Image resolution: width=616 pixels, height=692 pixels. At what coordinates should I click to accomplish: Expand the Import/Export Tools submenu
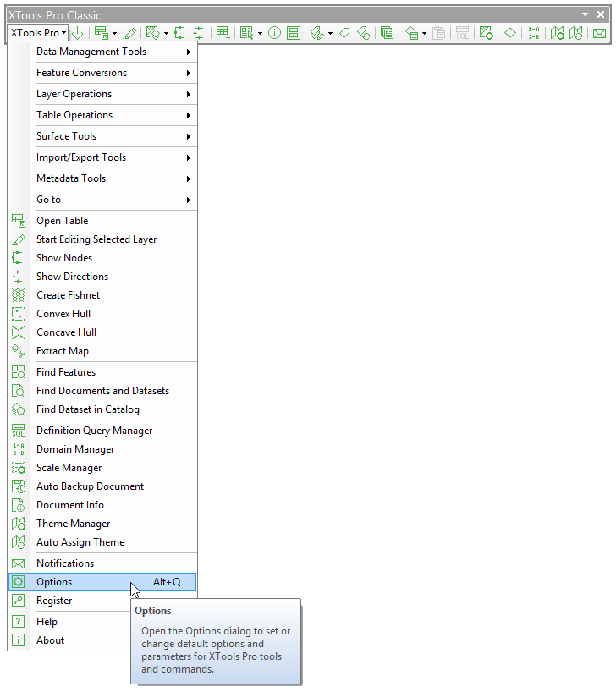102,157
